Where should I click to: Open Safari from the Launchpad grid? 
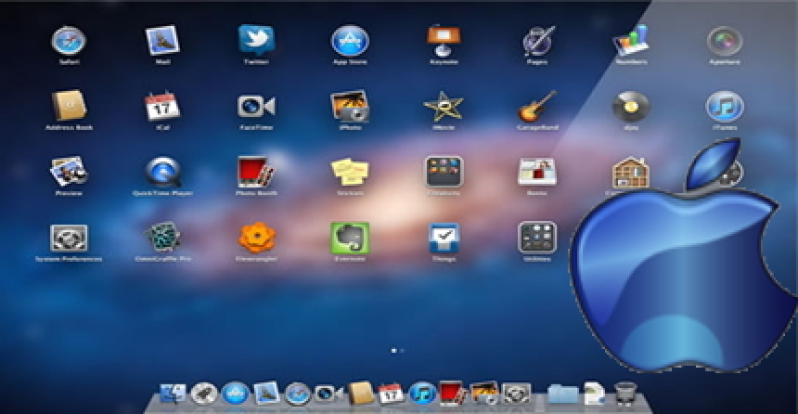(69, 41)
